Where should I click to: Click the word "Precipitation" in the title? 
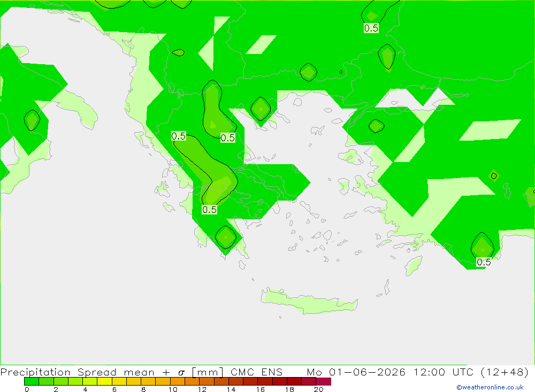pos(35,372)
